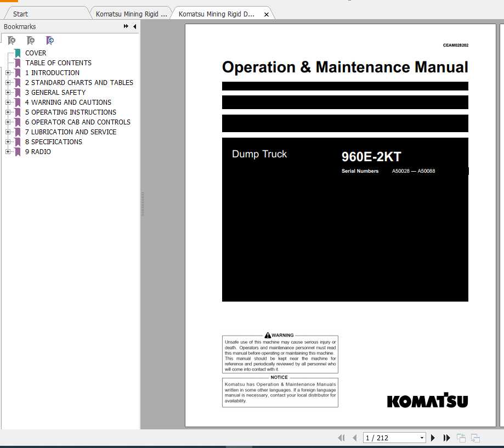
Task: Select 9 RADIO bookmark label
Action: (38, 152)
